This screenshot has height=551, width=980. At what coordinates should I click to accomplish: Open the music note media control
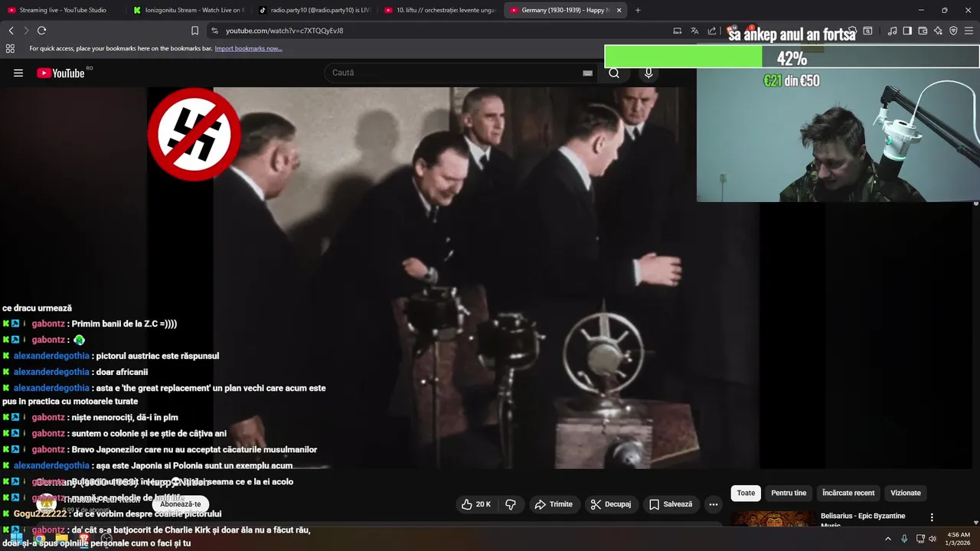[892, 31]
